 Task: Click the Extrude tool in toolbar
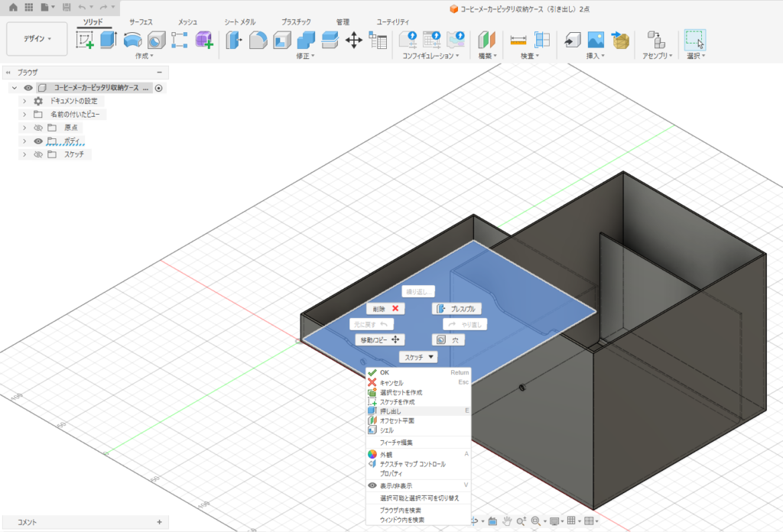[109, 40]
